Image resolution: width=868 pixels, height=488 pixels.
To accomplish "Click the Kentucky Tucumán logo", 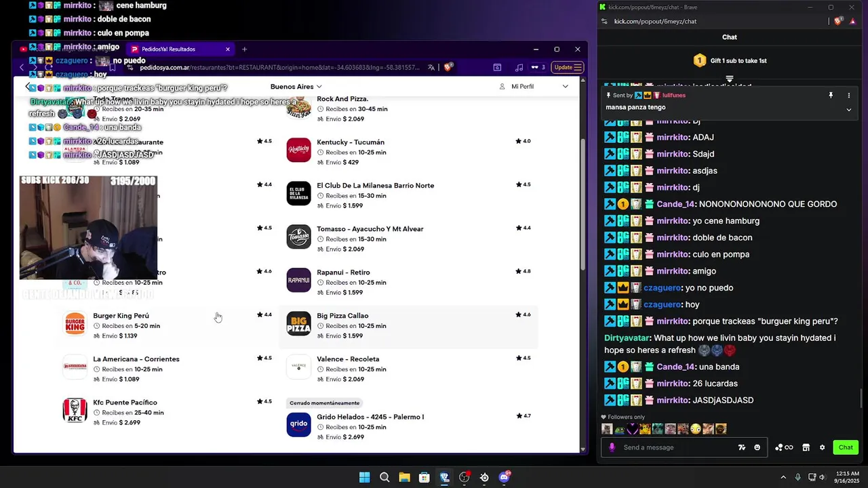I will (298, 150).
